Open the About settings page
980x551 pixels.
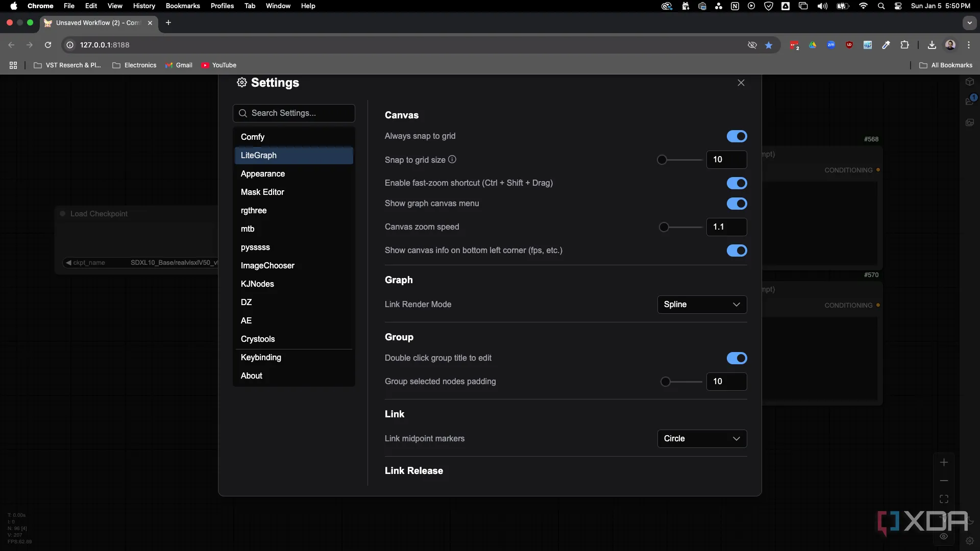pyautogui.click(x=294, y=375)
